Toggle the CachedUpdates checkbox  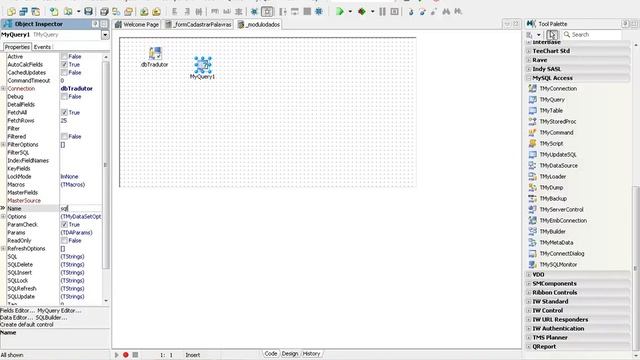click(64, 72)
